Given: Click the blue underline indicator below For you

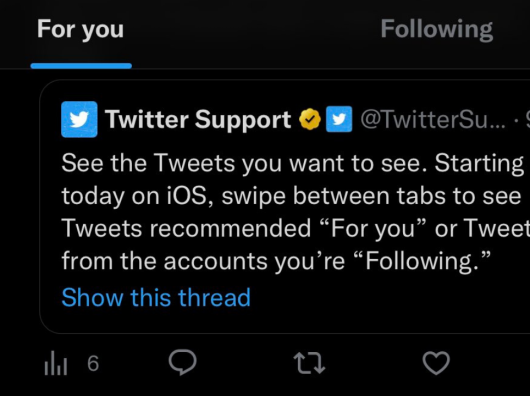Looking at the screenshot, I should pos(81,66).
